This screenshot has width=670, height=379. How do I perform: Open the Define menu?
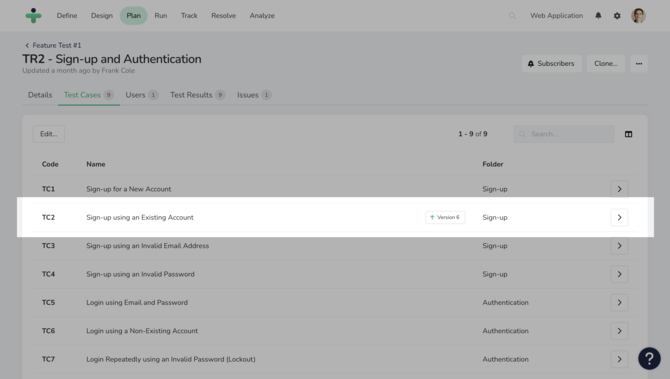(67, 16)
